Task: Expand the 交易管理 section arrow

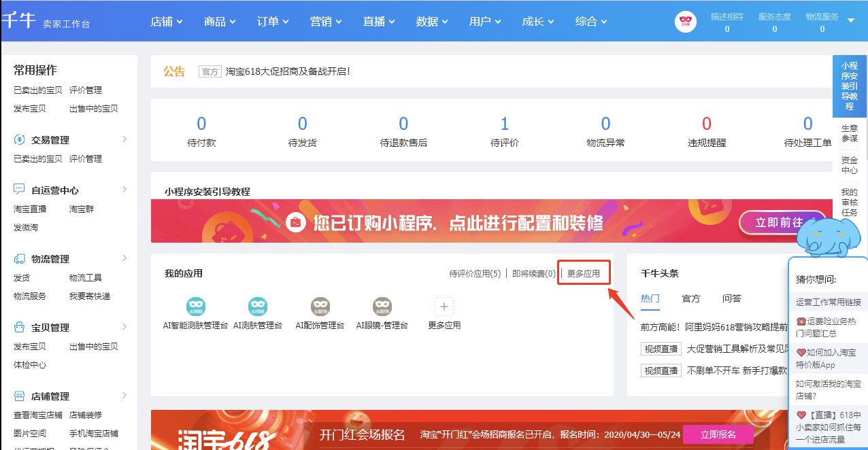Action: 124,139
